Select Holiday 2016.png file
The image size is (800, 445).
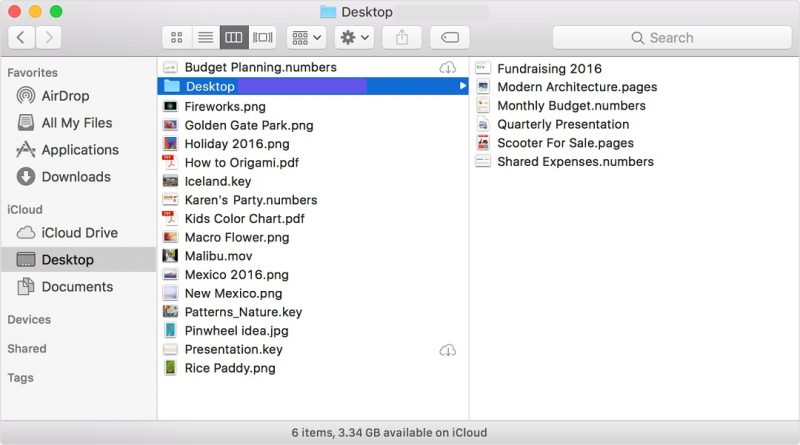click(237, 144)
